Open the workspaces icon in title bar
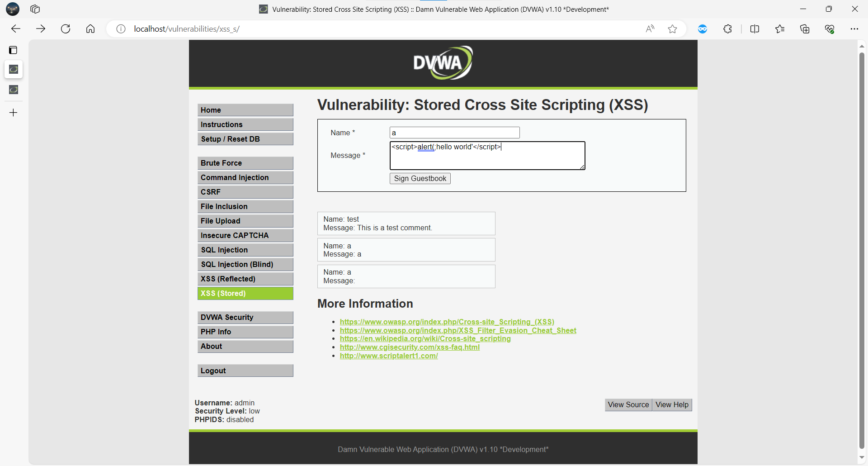 (35, 9)
